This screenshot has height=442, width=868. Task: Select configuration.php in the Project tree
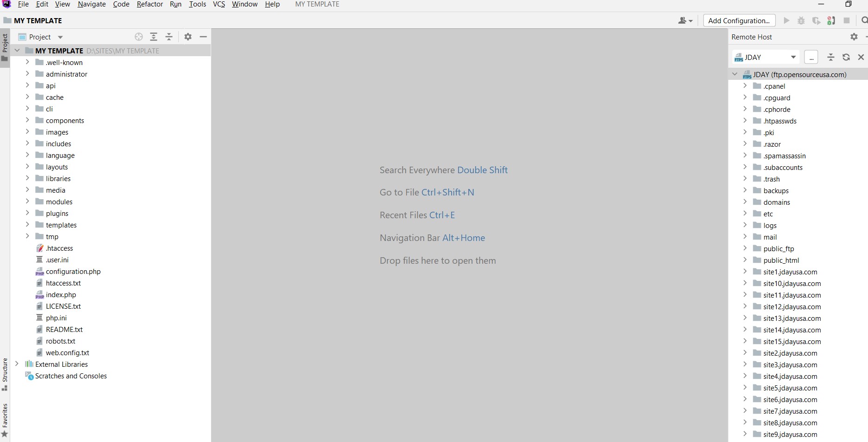click(73, 272)
